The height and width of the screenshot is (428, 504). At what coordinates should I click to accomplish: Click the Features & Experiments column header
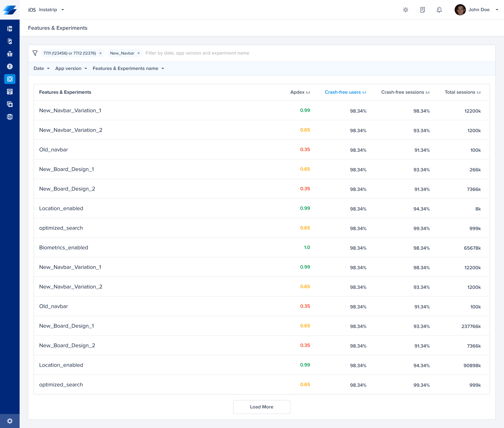(65, 92)
